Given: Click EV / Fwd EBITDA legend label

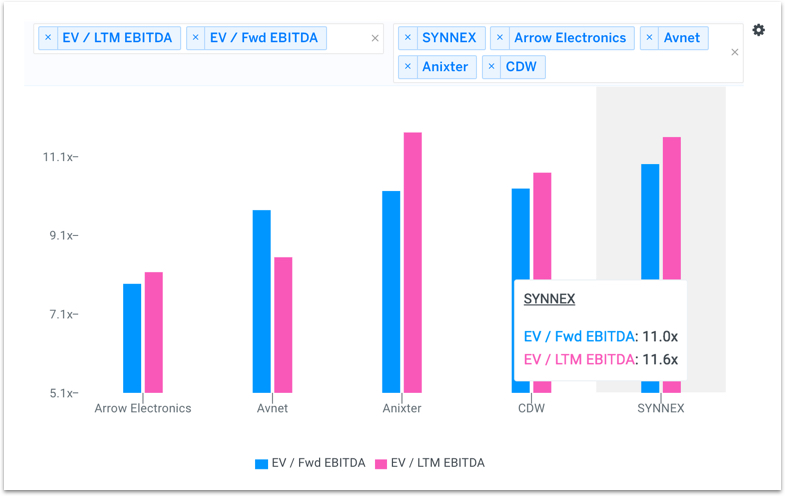Looking at the screenshot, I should pyautogui.click(x=318, y=463).
